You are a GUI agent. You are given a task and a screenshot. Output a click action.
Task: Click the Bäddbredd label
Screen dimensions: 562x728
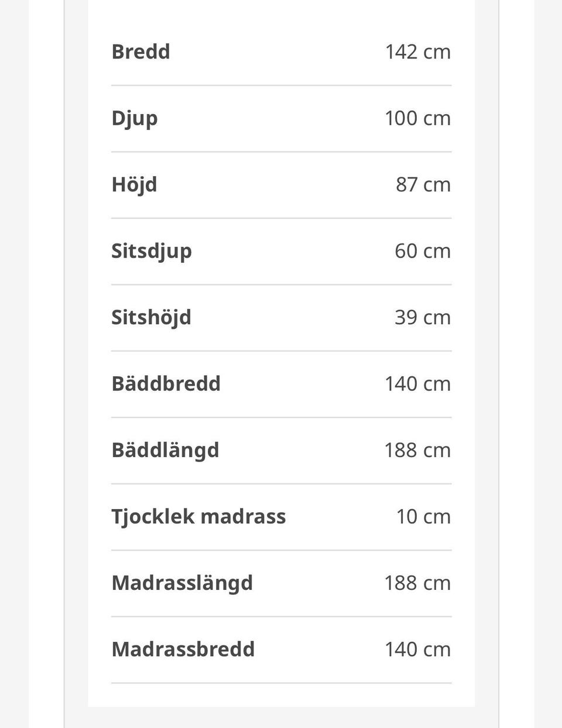click(166, 383)
